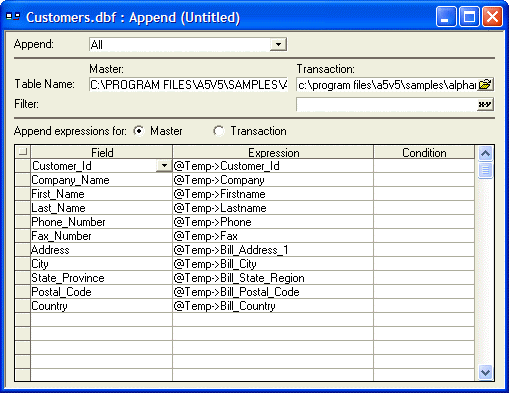This screenshot has width=509, height=393.
Task: Click the scroll up arrow in the grid
Action: click(485, 153)
